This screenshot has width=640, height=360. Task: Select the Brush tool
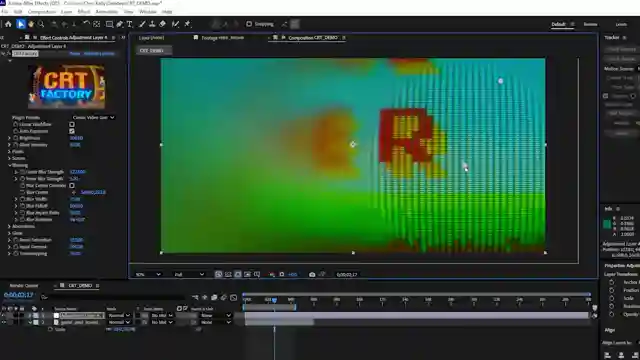point(142,24)
